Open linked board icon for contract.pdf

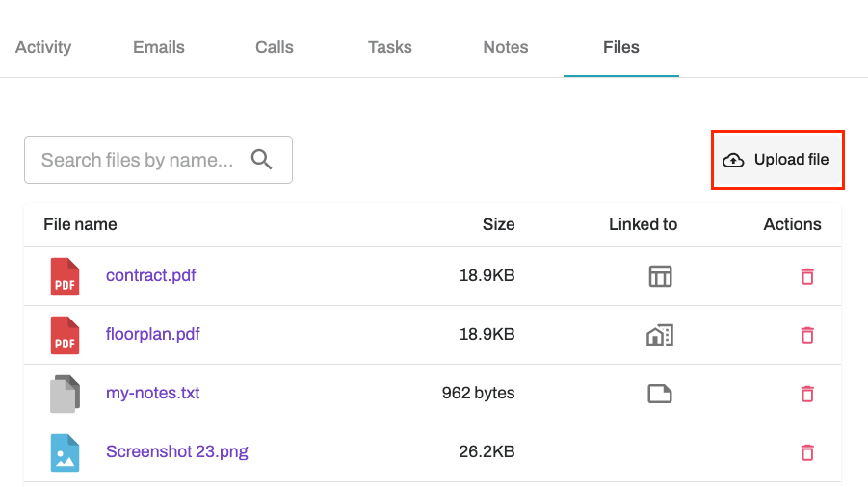tap(660, 276)
